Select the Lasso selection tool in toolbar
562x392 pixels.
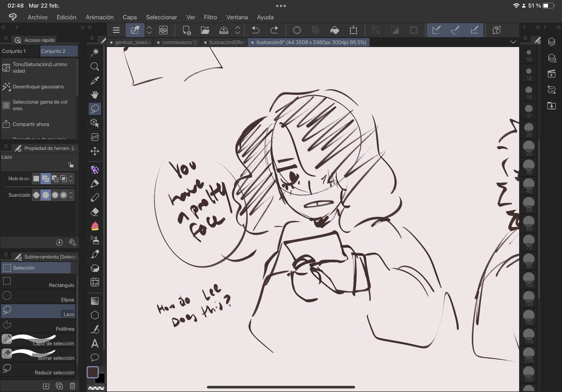[x=95, y=109]
